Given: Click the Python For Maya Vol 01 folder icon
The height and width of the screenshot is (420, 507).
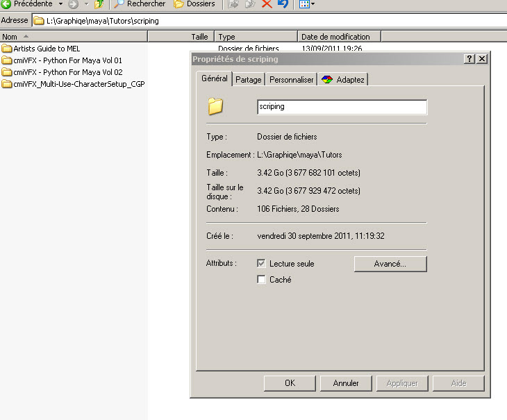Looking at the screenshot, I should (6, 60).
